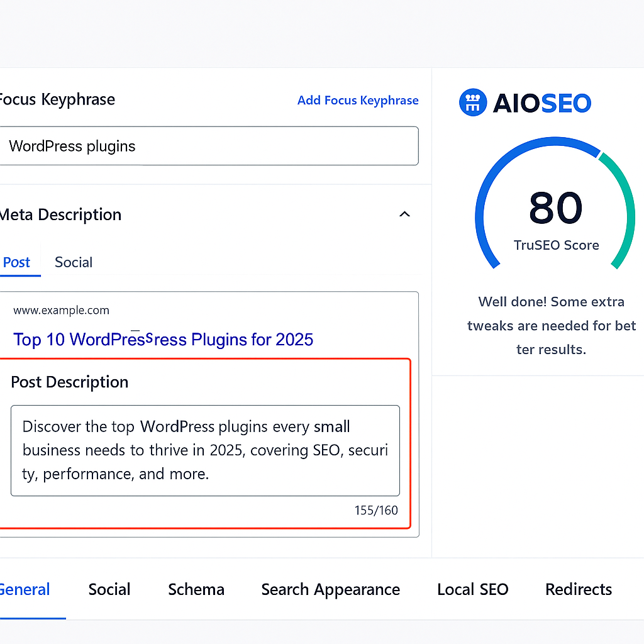Open the General tab in bottom navigation
The image size is (644, 644).
pos(25,589)
